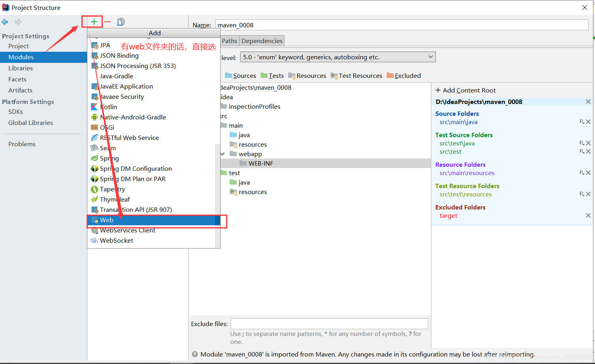Open Facets settings
This screenshot has width=595, height=364.
pyautogui.click(x=17, y=79)
